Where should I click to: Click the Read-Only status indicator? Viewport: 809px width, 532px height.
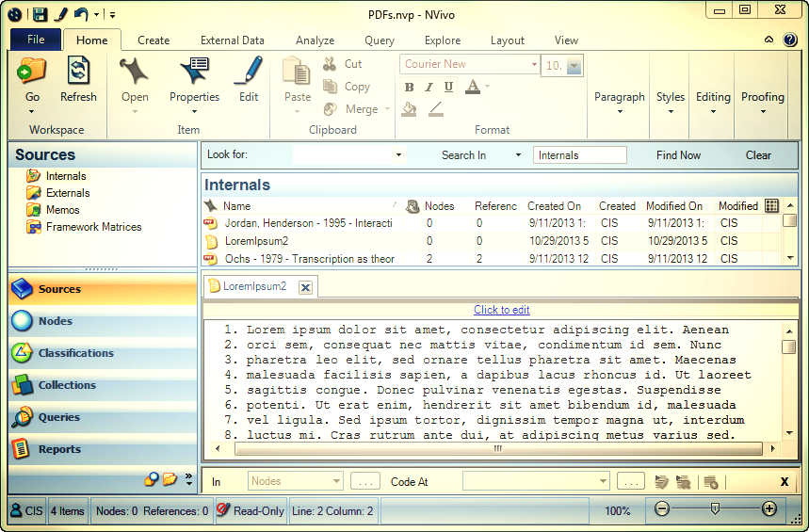tap(251, 511)
